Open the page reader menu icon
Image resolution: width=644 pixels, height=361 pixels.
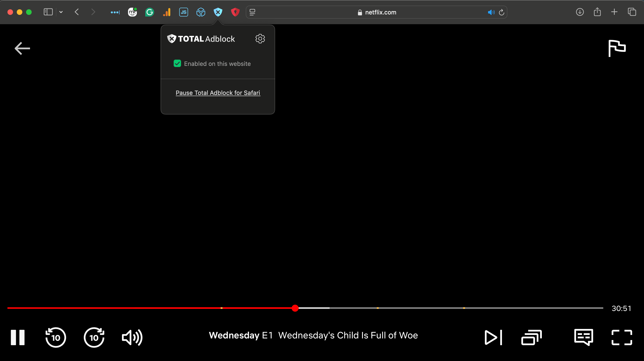tap(252, 12)
